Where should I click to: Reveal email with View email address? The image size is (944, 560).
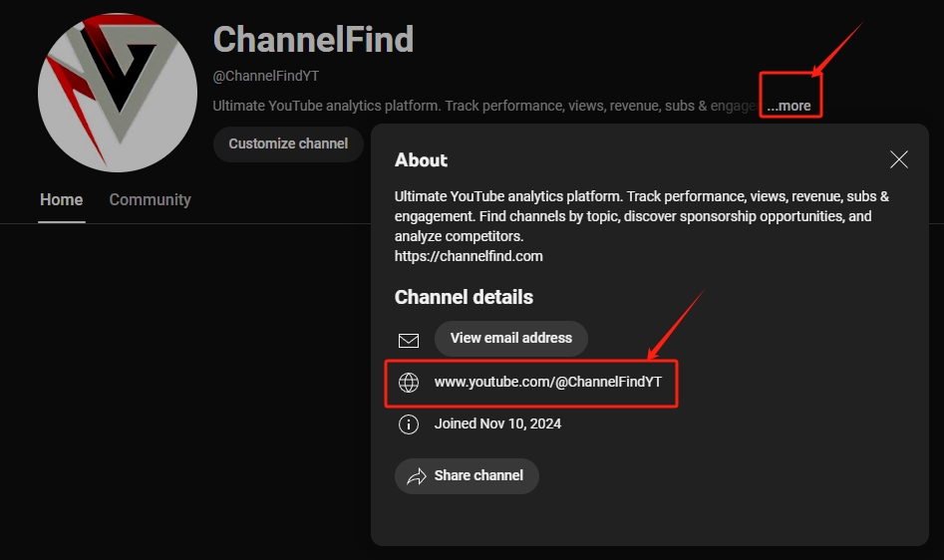point(510,339)
